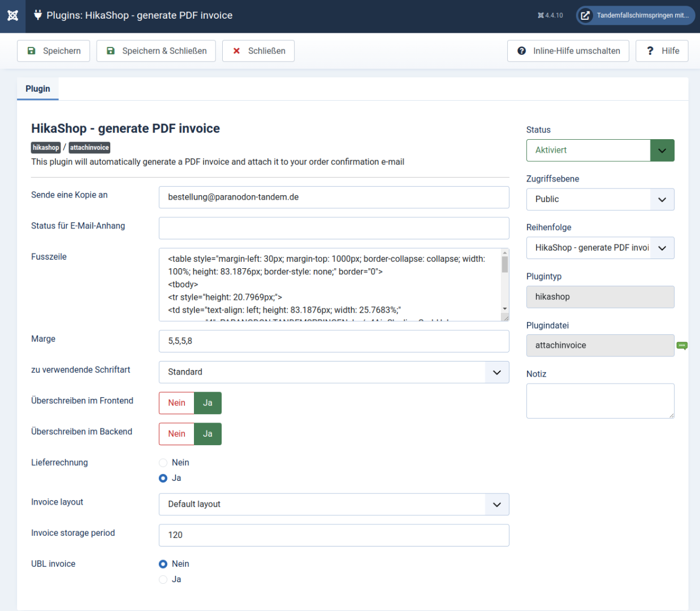700x611 pixels.
Task: Click the Speichern button
Action: (x=54, y=51)
